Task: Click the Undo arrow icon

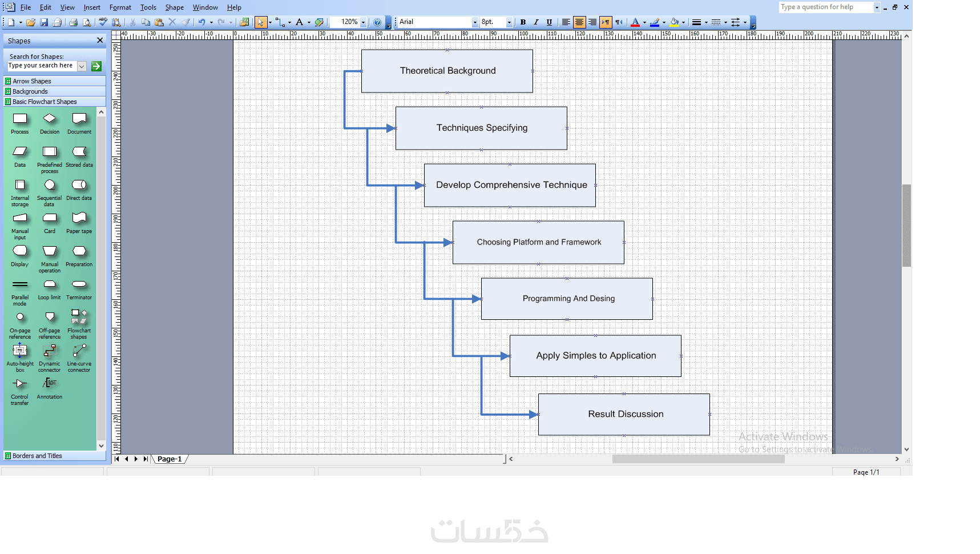Action: [201, 22]
